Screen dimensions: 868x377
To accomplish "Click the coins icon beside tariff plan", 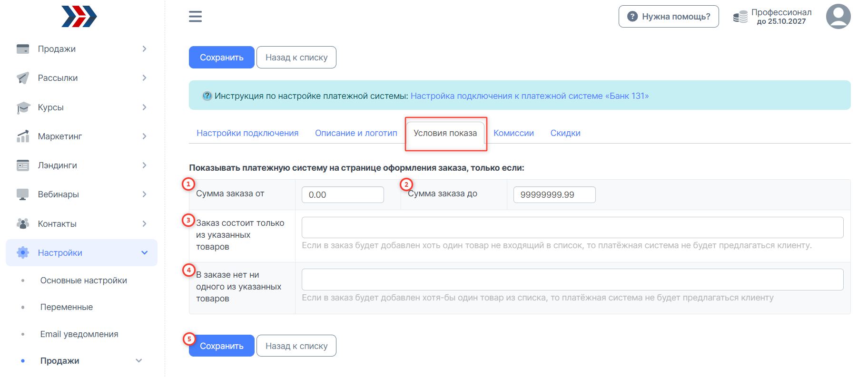I will [740, 17].
